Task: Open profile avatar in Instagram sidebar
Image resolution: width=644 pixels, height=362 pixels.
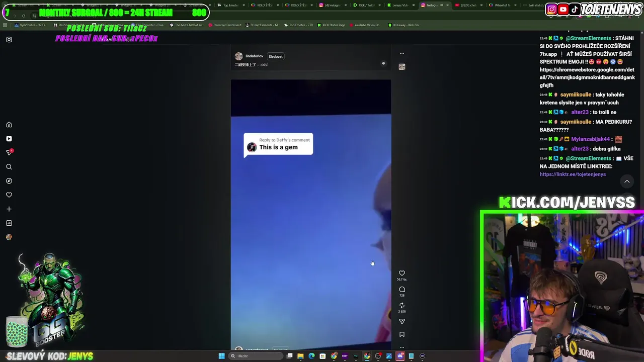Action: pyautogui.click(x=9, y=237)
